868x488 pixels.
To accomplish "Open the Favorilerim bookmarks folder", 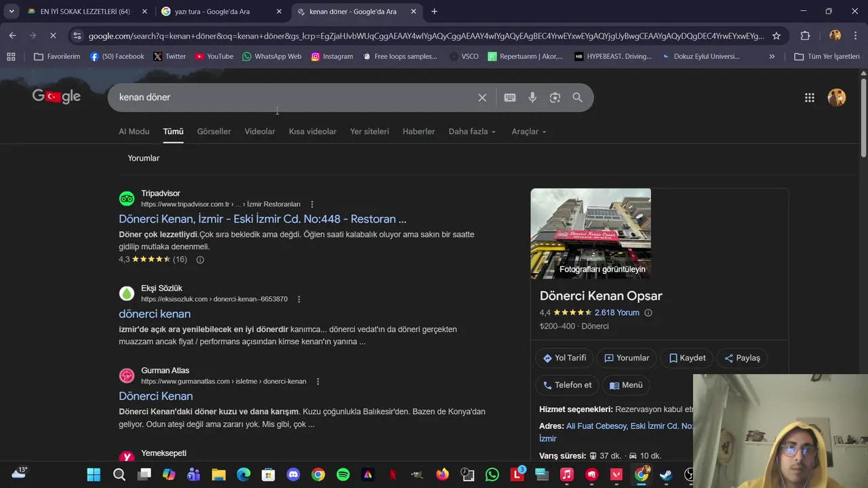I will (57, 56).
